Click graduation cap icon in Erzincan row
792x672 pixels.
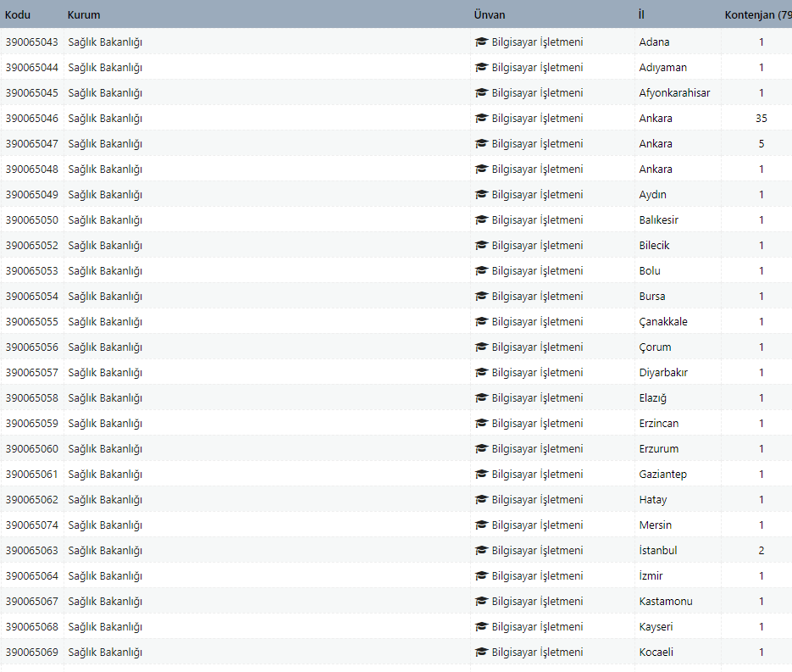(481, 424)
